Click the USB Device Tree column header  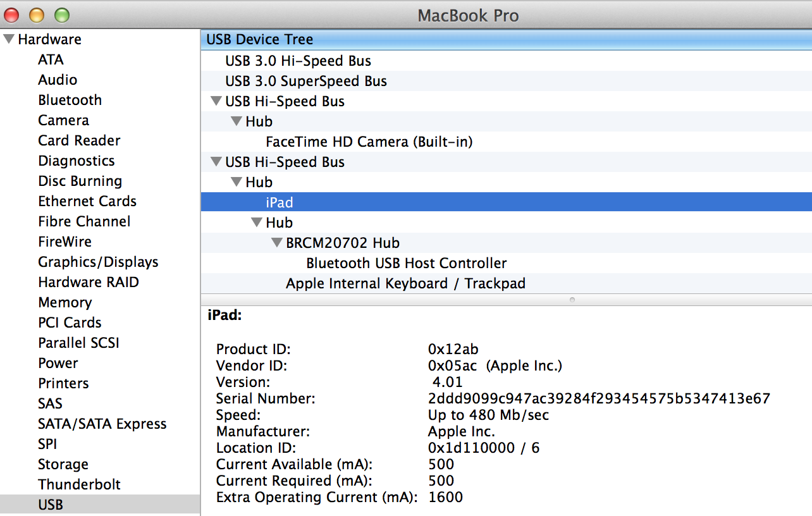coord(506,39)
